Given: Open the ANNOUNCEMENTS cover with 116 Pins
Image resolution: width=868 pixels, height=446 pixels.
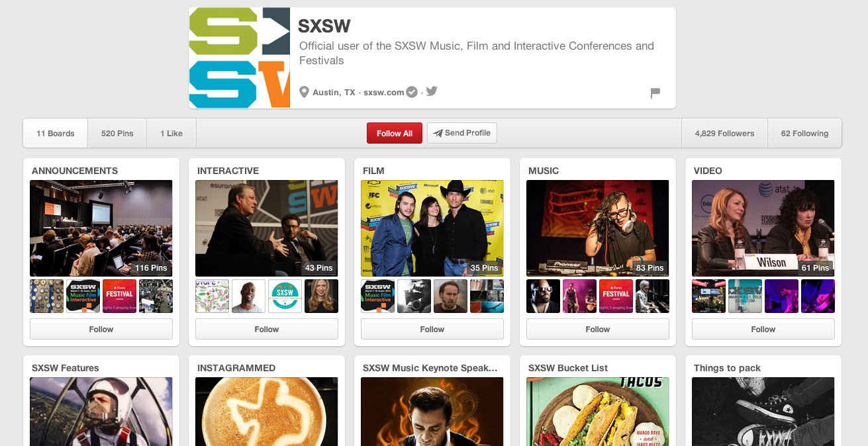Looking at the screenshot, I should click(101, 228).
